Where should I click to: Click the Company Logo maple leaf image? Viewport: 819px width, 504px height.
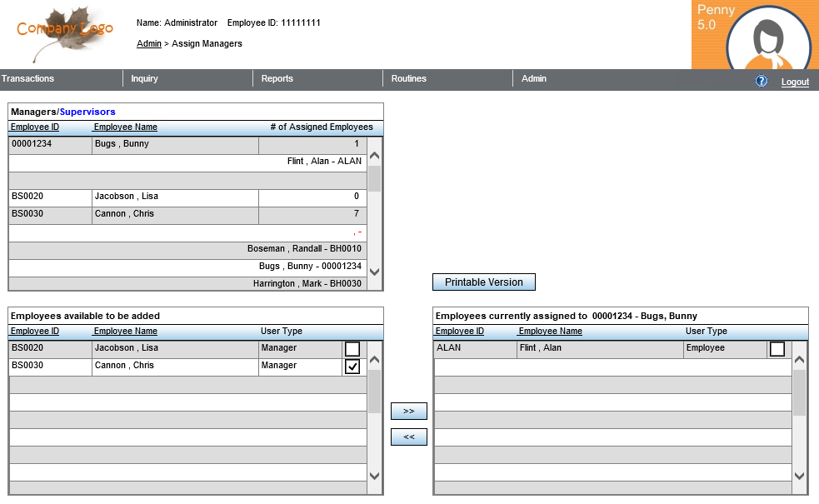coord(65,33)
